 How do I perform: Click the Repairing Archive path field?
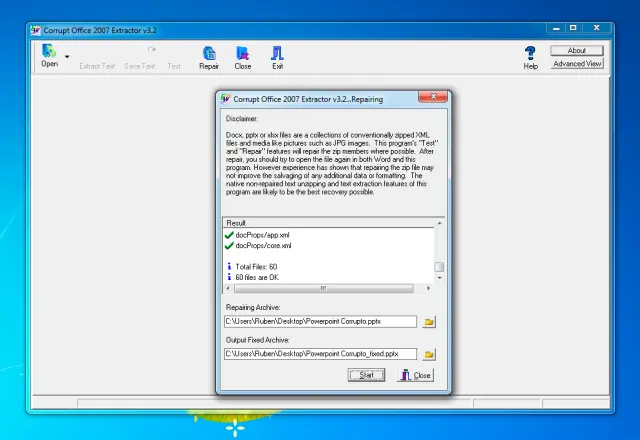click(319, 322)
